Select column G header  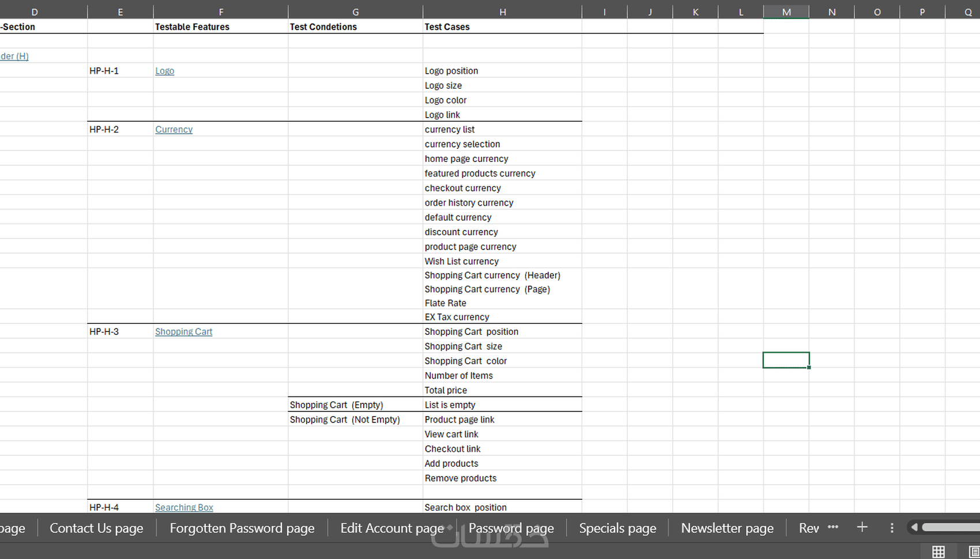356,12
